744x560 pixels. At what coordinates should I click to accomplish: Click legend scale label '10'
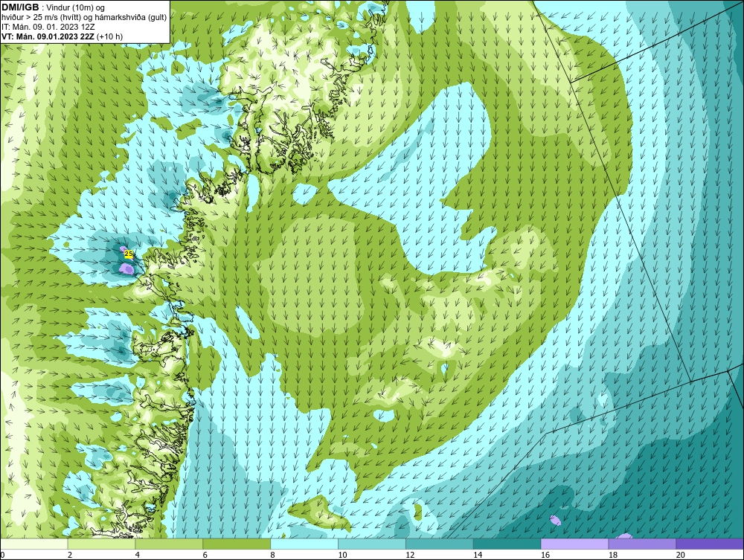[342, 555]
